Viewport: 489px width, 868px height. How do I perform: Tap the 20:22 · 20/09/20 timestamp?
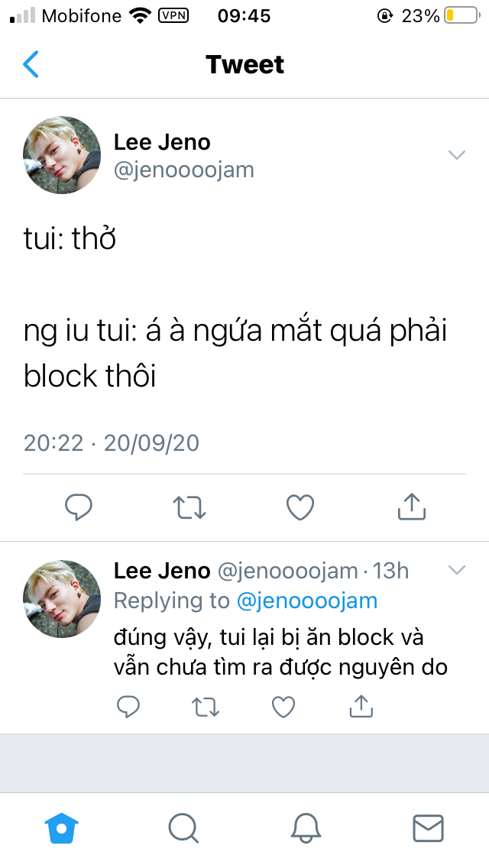click(x=112, y=443)
